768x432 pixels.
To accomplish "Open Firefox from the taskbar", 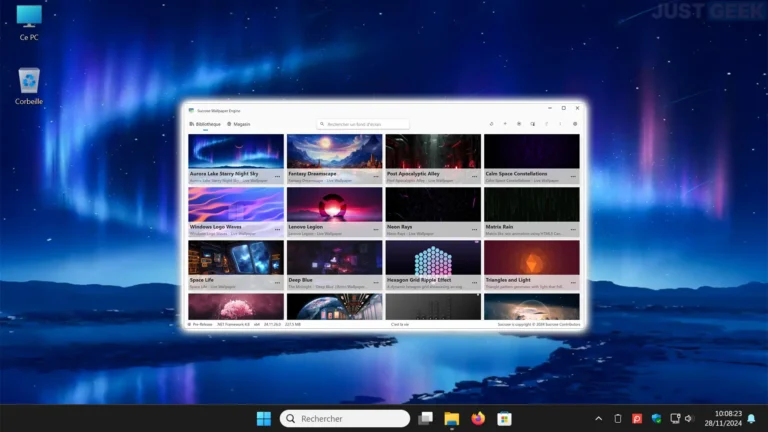I will [478, 418].
